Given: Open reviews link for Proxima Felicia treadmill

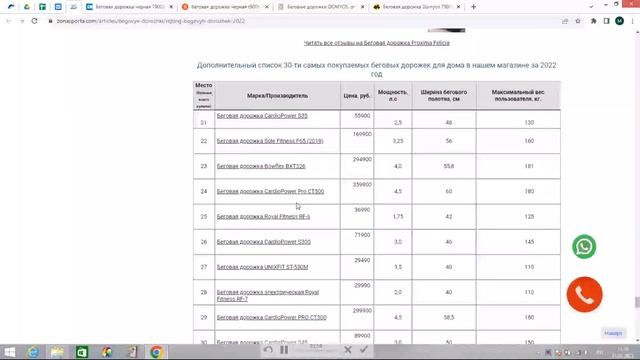Looking at the screenshot, I should point(376,43).
